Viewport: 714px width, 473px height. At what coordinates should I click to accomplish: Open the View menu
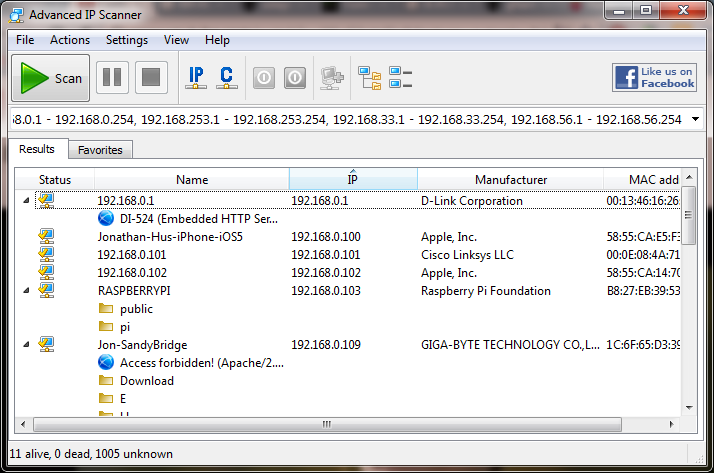pos(176,40)
